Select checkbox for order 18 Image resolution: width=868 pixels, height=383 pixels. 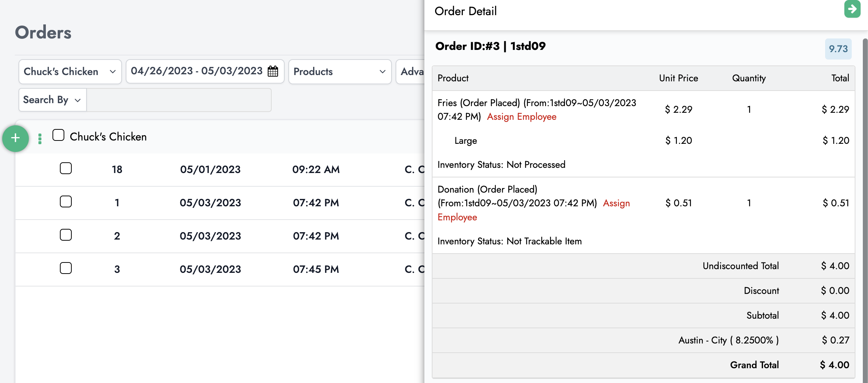pyautogui.click(x=66, y=169)
